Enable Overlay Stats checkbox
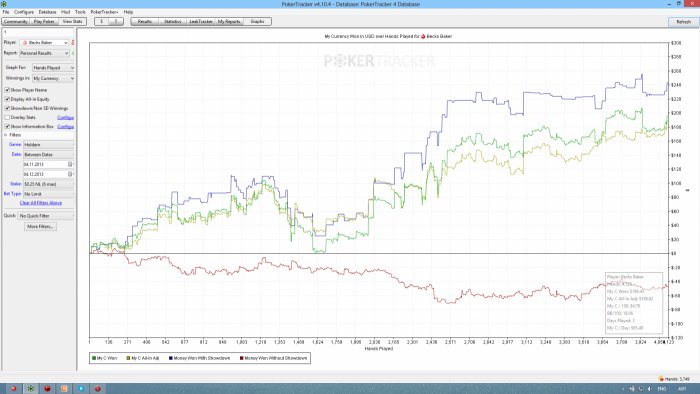This screenshot has width=700, height=394. (x=7, y=117)
